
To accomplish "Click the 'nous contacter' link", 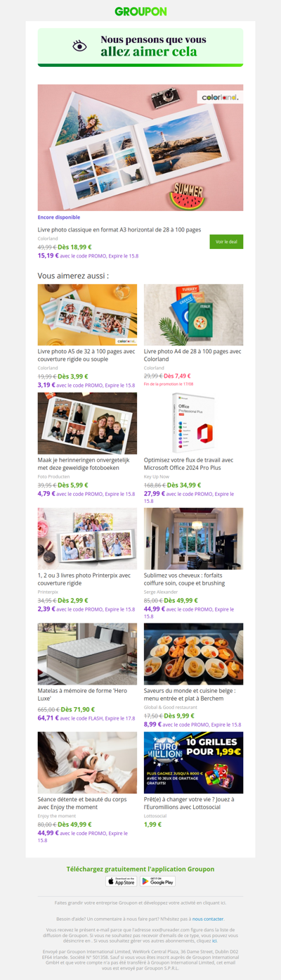I will (208, 919).
